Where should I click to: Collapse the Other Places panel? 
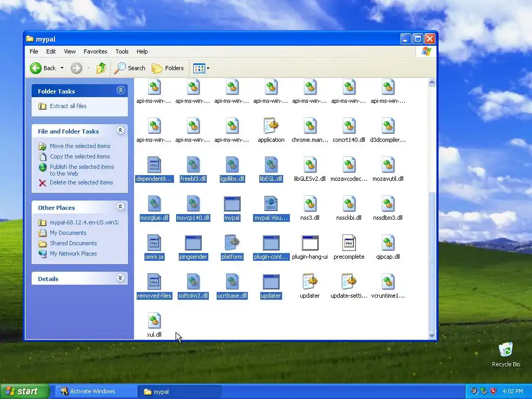coord(121,207)
